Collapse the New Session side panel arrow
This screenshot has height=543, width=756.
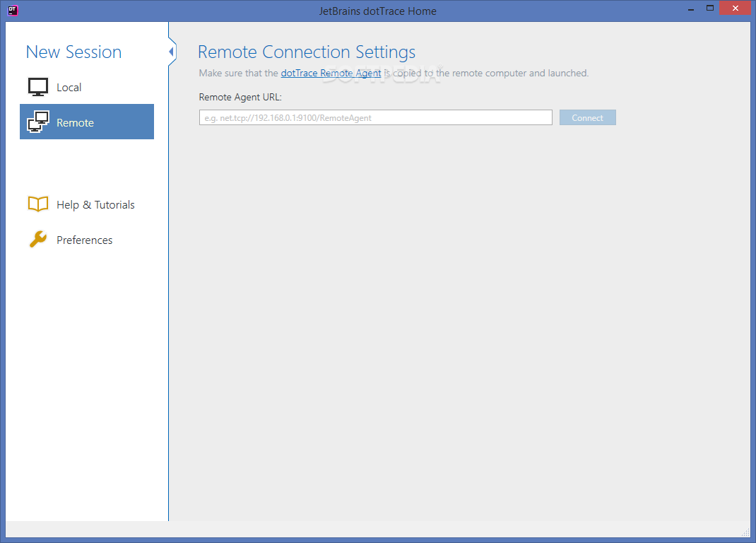click(x=171, y=51)
